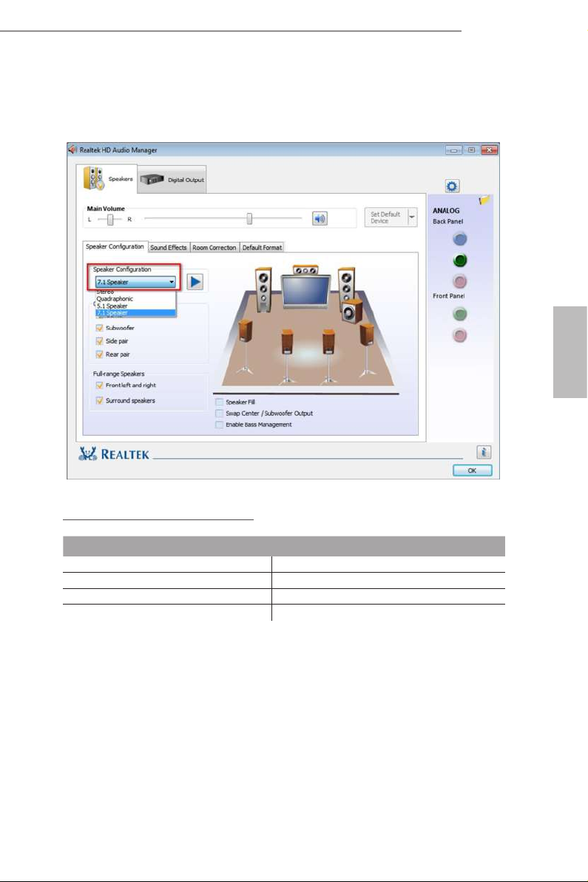
Task: Click the blue back panel jack
Action: pyautogui.click(x=460, y=240)
